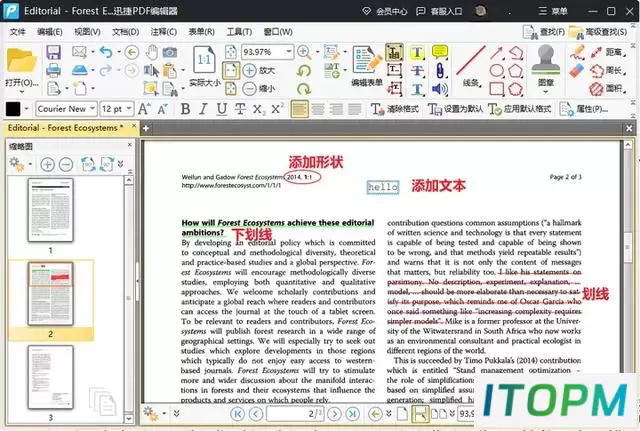Open the 文件 menu
This screenshot has height=431, width=640.
[x=18, y=32]
